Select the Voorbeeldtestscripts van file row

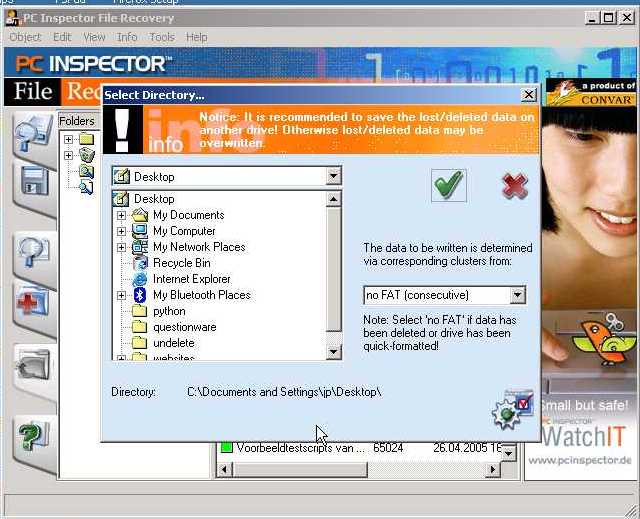point(361,448)
